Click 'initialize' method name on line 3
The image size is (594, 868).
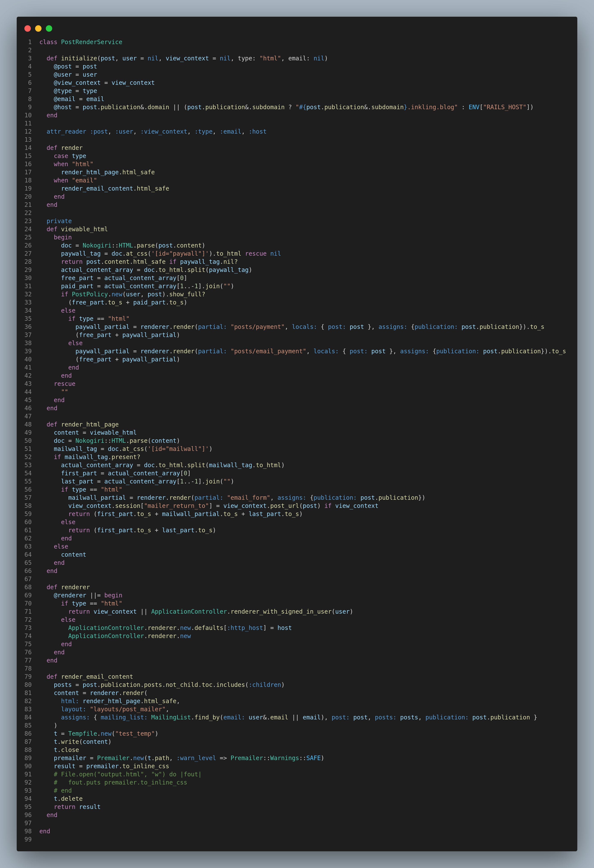click(79, 58)
